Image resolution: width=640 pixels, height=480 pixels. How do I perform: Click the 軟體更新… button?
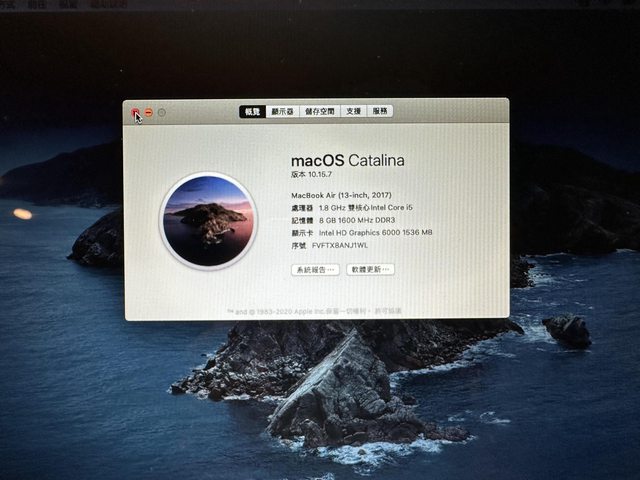click(x=370, y=270)
